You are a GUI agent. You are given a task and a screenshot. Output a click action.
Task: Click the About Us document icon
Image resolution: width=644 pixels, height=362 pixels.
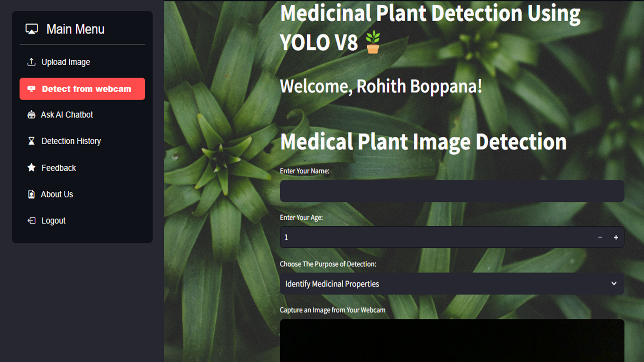tap(31, 194)
